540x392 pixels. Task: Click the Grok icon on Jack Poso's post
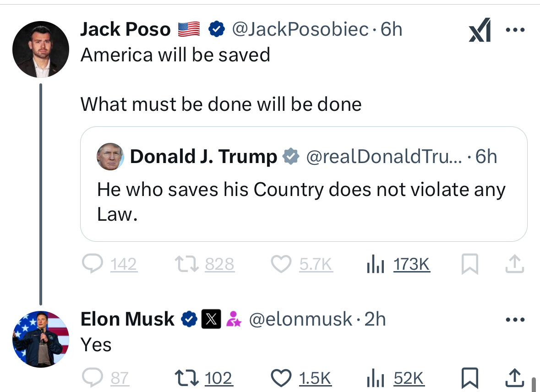click(x=480, y=30)
